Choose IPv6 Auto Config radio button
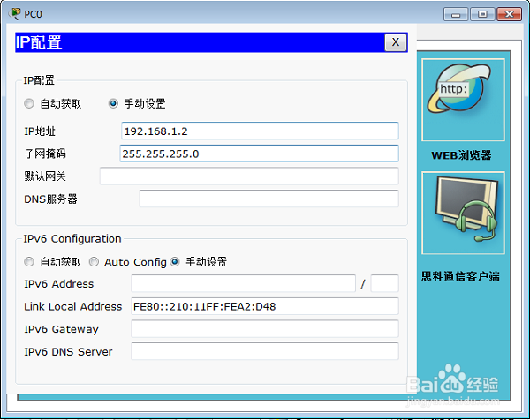 coord(94,262)
